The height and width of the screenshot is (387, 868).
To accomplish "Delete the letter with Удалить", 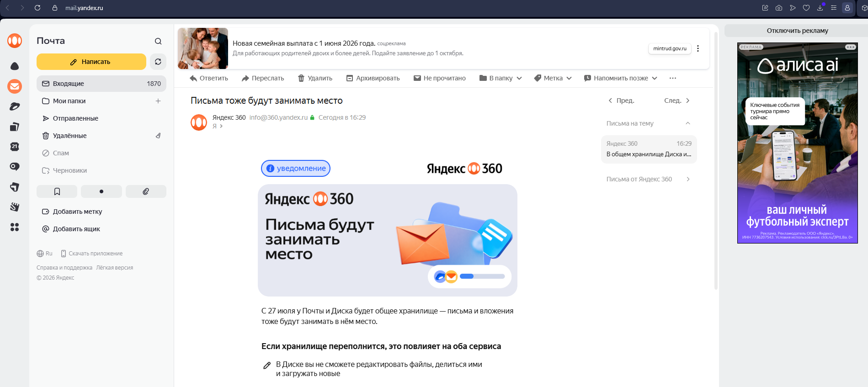I will [x=315, y=78].
